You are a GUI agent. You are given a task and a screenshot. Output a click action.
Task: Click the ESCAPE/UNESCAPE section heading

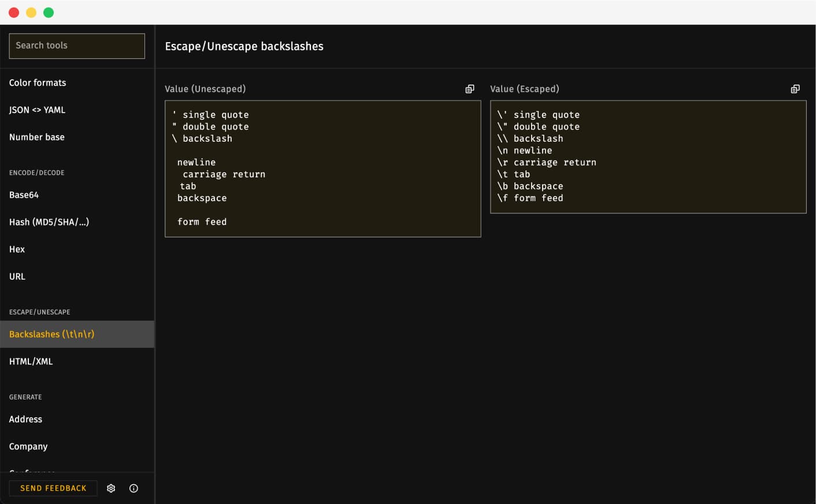click(40, 312)
